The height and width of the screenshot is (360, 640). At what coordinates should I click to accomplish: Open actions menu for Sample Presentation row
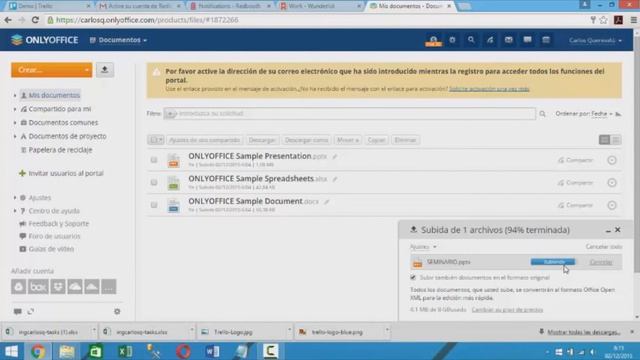tap(612, 160)
